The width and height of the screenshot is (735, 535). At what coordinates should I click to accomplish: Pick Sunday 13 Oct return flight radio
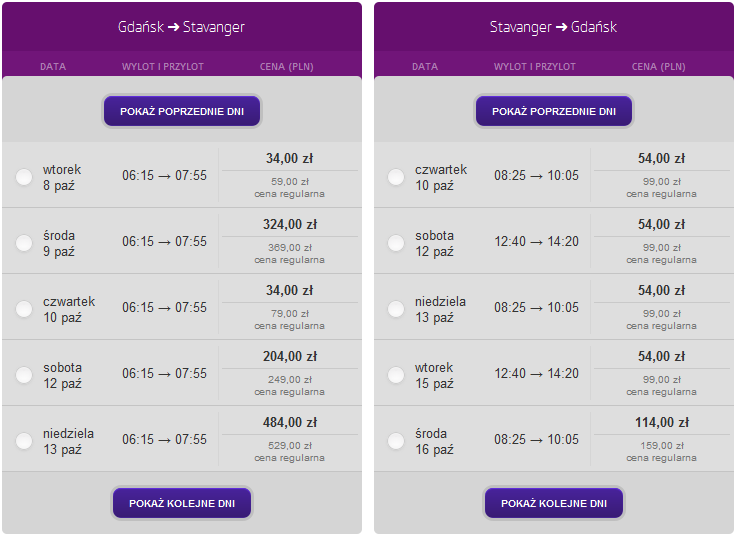pos(396,309)
